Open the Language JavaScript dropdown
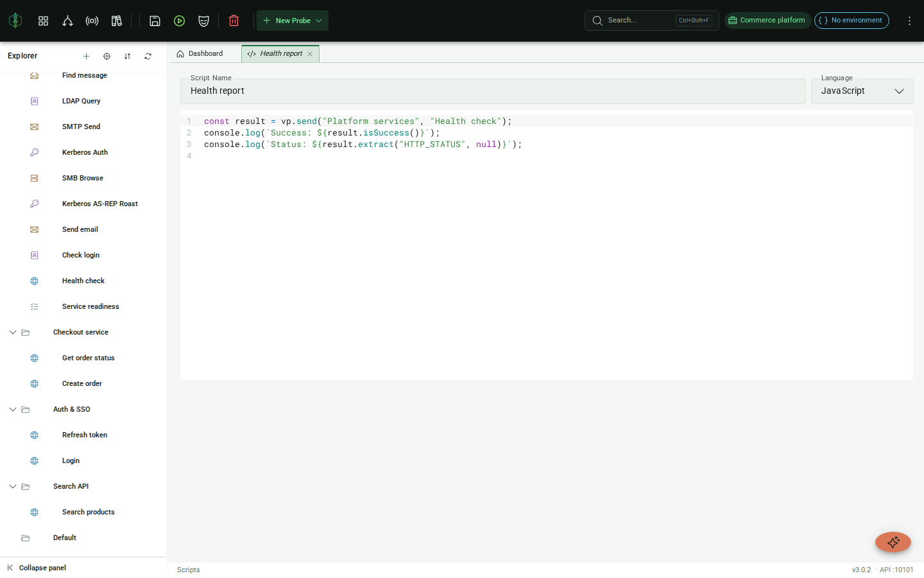 coord(862,91)
